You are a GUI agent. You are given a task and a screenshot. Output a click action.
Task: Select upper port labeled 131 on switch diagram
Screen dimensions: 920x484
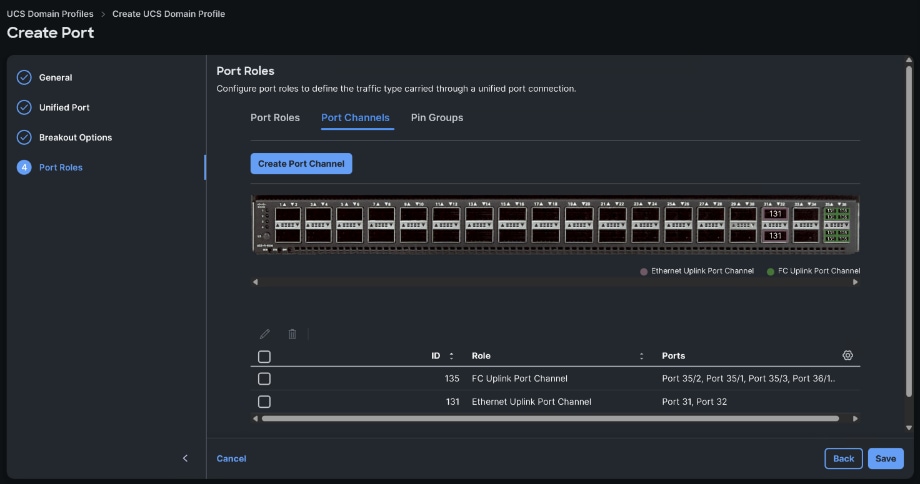pyautogui.click(x=775, y=214)
